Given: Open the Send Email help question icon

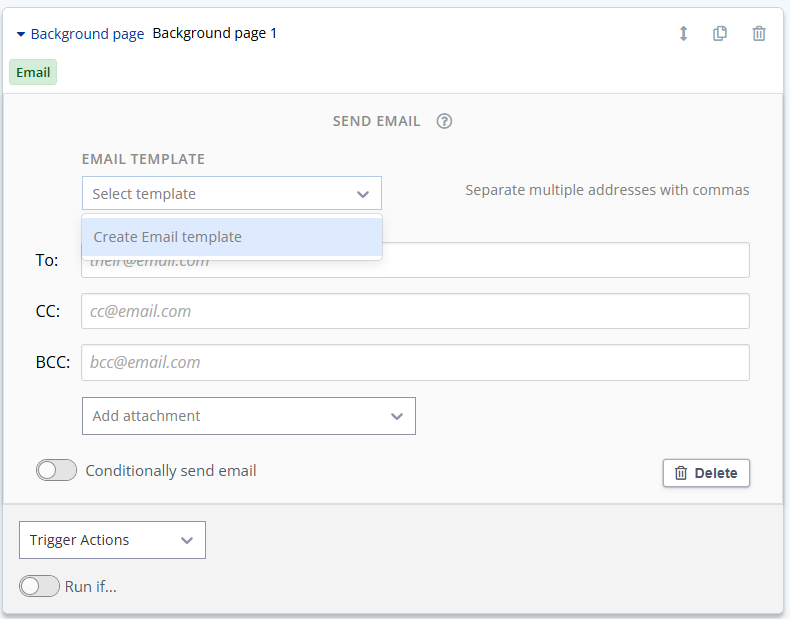Looking at the screenshot, I should click(444, 121).
